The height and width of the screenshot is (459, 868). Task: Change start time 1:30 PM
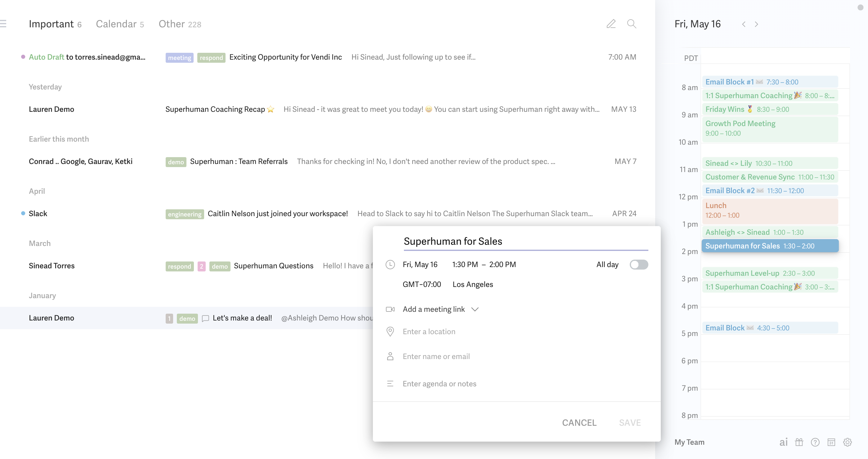pyautogui.click(x=465, y=264)
